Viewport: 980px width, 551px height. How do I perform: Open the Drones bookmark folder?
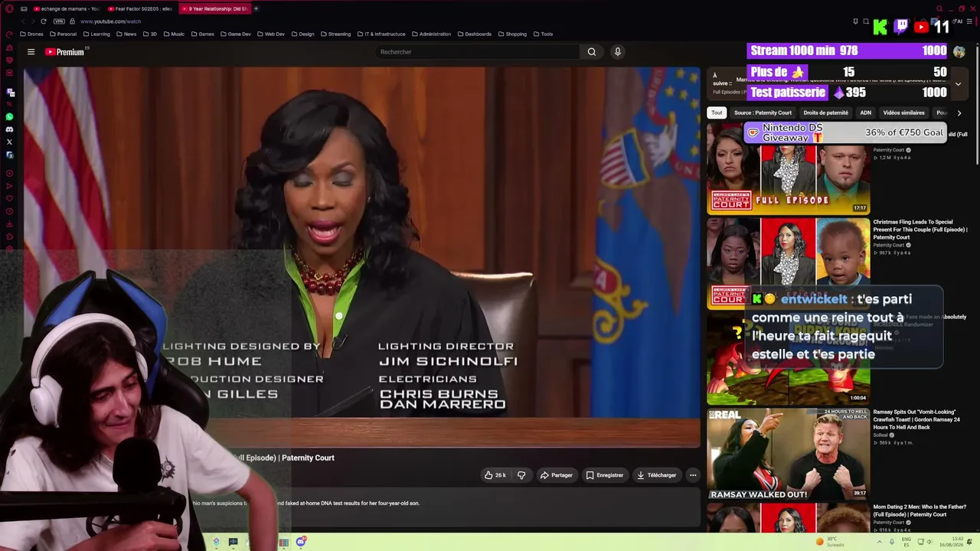tap(31, 34)
